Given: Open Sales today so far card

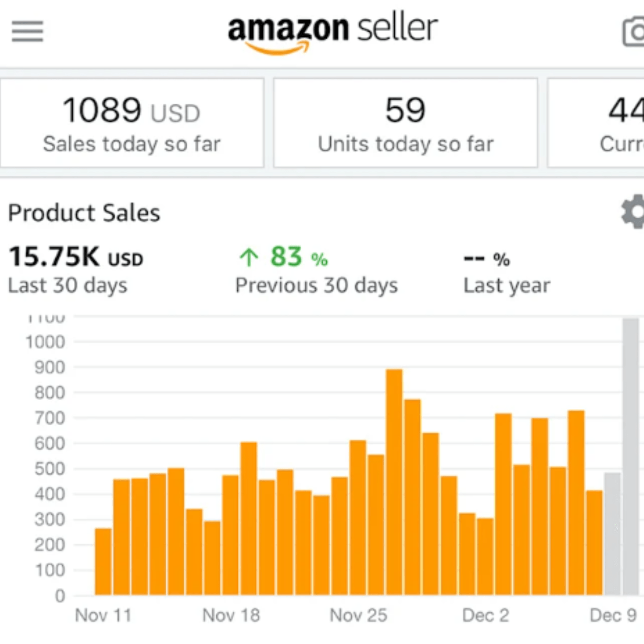Looking at the screenshot, I should point(132,123).
